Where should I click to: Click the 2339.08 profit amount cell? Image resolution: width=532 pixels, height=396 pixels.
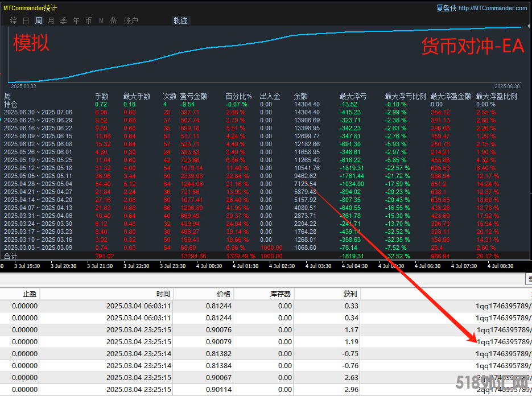[192, 176]
